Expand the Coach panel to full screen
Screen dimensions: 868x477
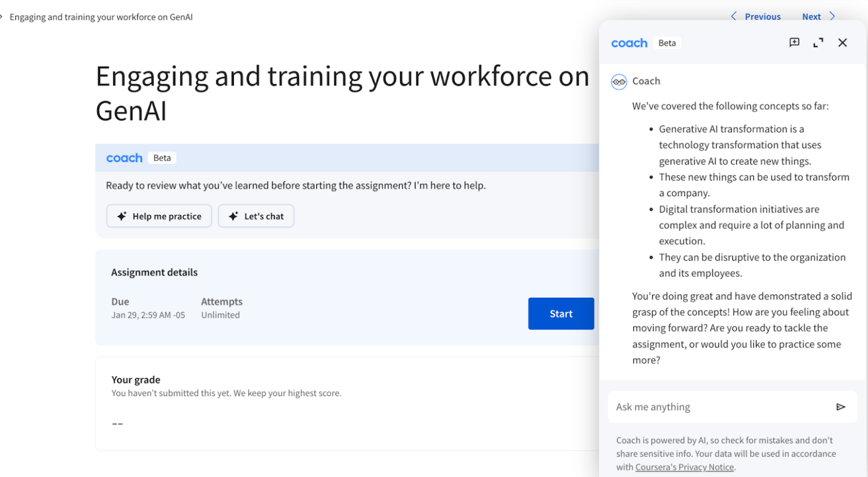(x=818, y=42)
